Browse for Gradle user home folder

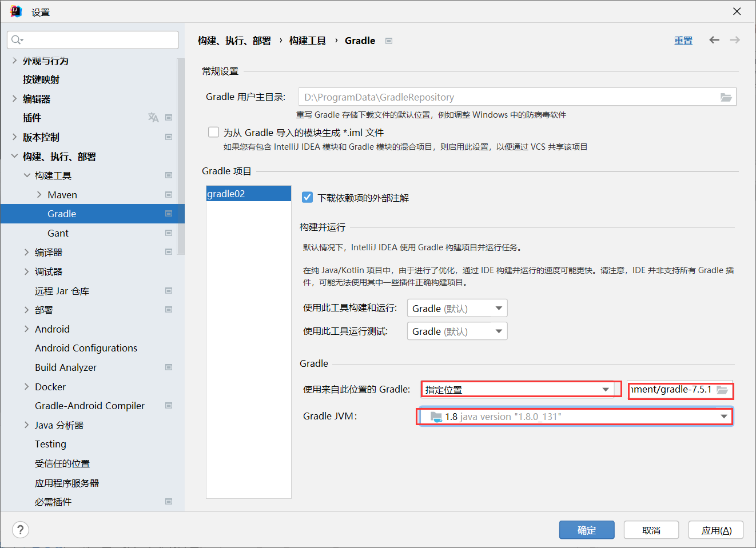click(x=726, y=97)
